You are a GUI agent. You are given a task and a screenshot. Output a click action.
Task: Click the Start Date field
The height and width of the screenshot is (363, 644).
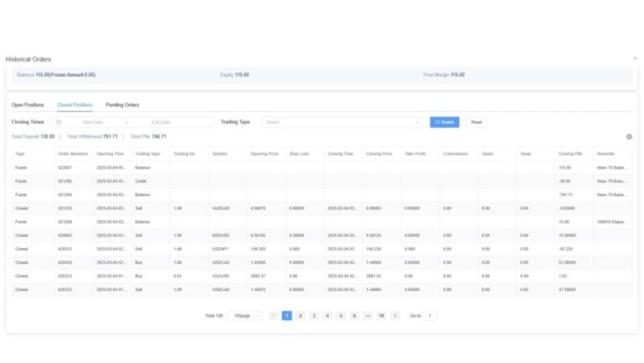93,122
